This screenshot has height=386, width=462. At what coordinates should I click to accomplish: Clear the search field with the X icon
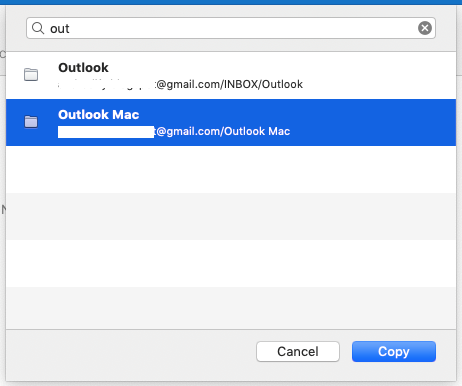pos(425,28)
